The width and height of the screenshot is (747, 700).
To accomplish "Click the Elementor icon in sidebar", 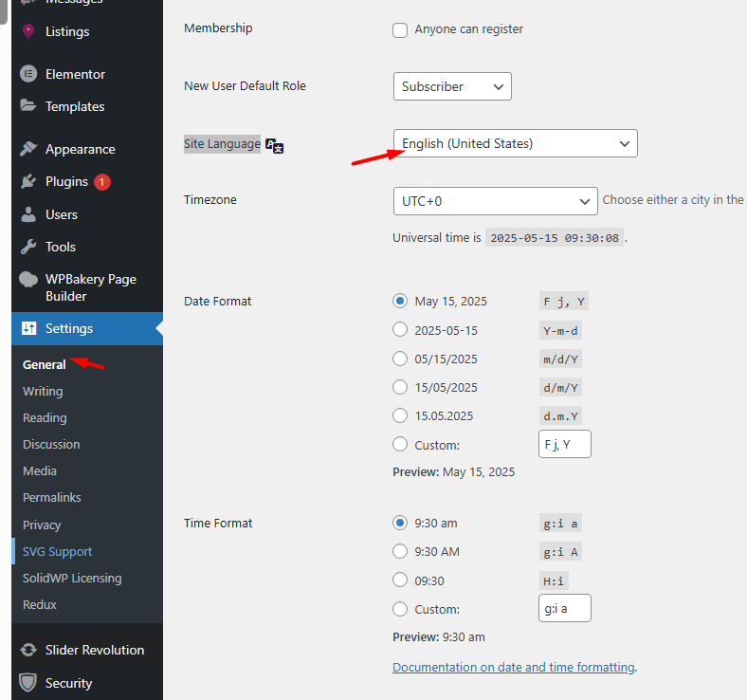I will (x=27, y=74).
